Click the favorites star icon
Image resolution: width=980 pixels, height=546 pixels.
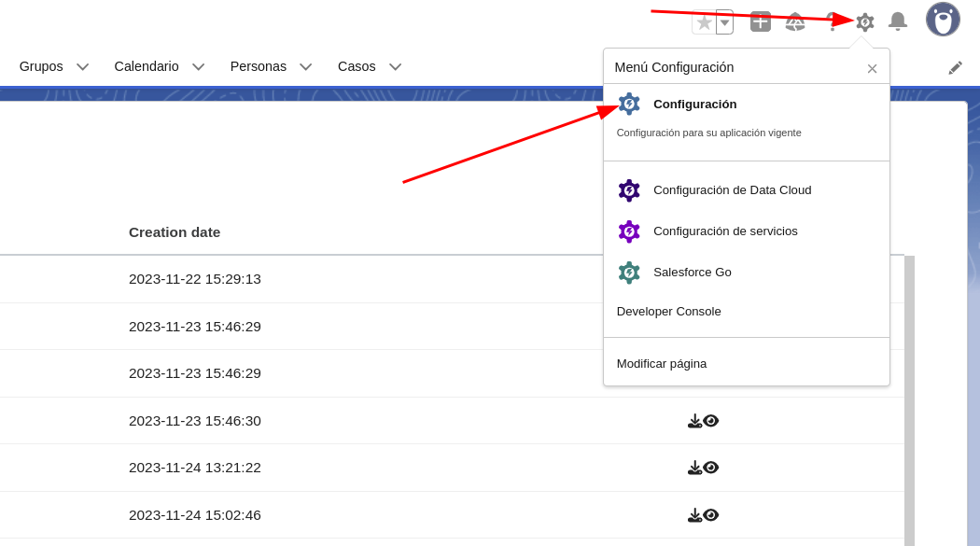coord(704,22)
